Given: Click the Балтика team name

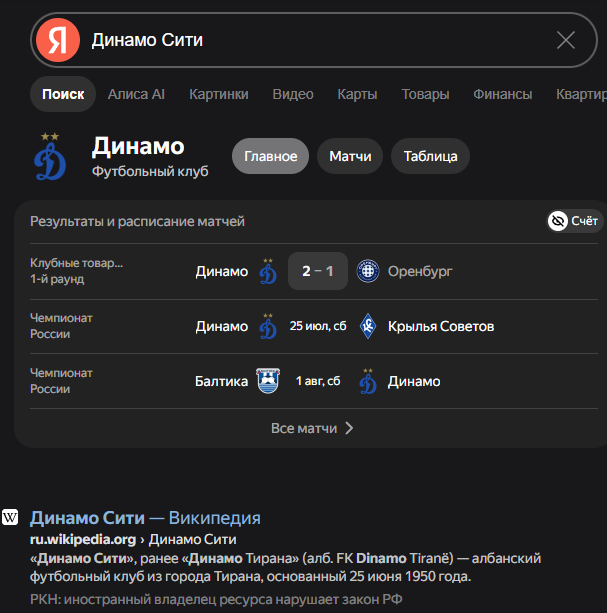Looking at the screenshot, I should tap(221, 381).
